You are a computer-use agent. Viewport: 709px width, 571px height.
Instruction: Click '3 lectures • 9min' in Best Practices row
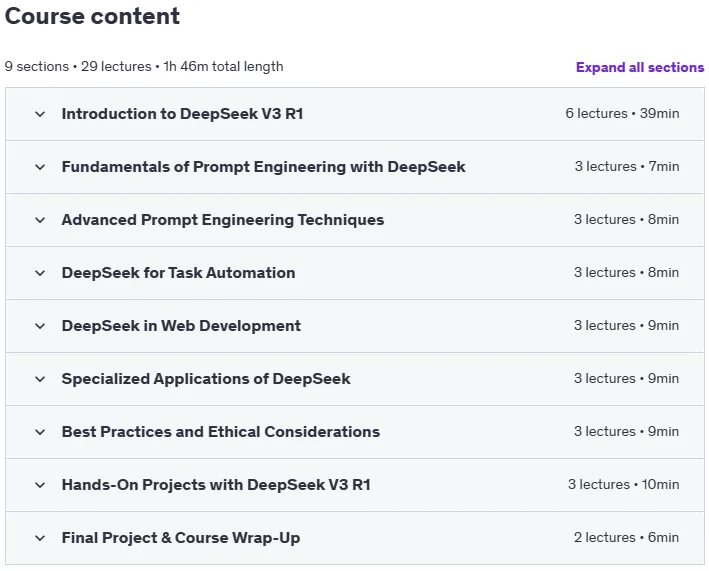pyautogui.click(x=626, y=431)
